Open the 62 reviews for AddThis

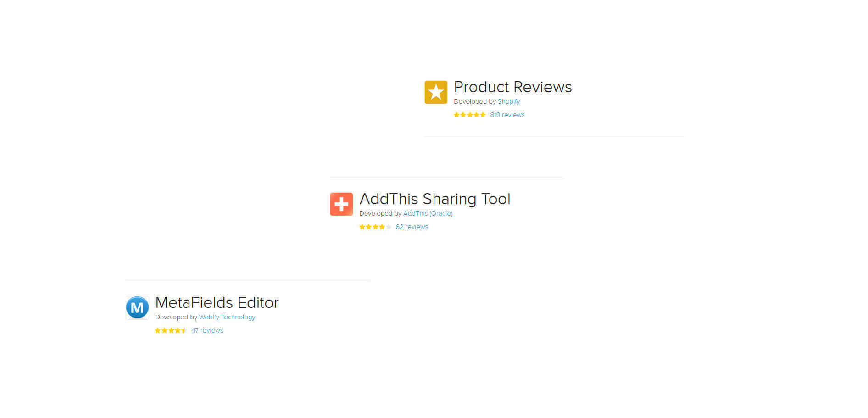[412, 227]
